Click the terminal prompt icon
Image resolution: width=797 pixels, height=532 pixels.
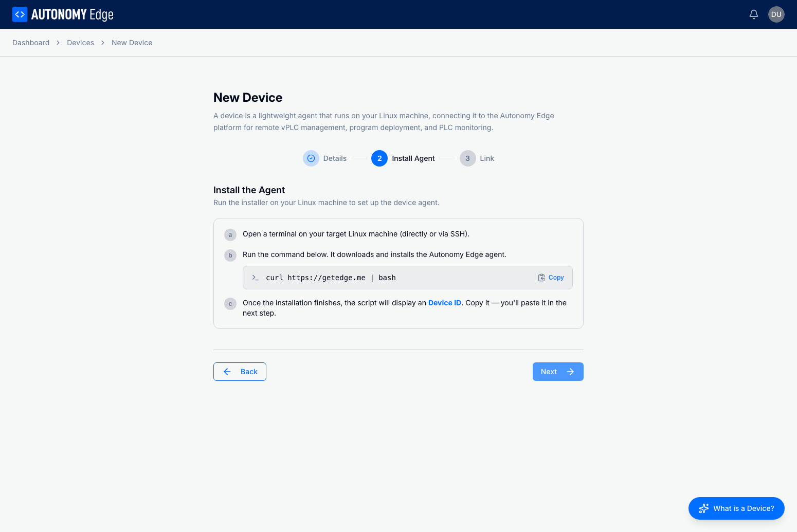pos(255,278)
